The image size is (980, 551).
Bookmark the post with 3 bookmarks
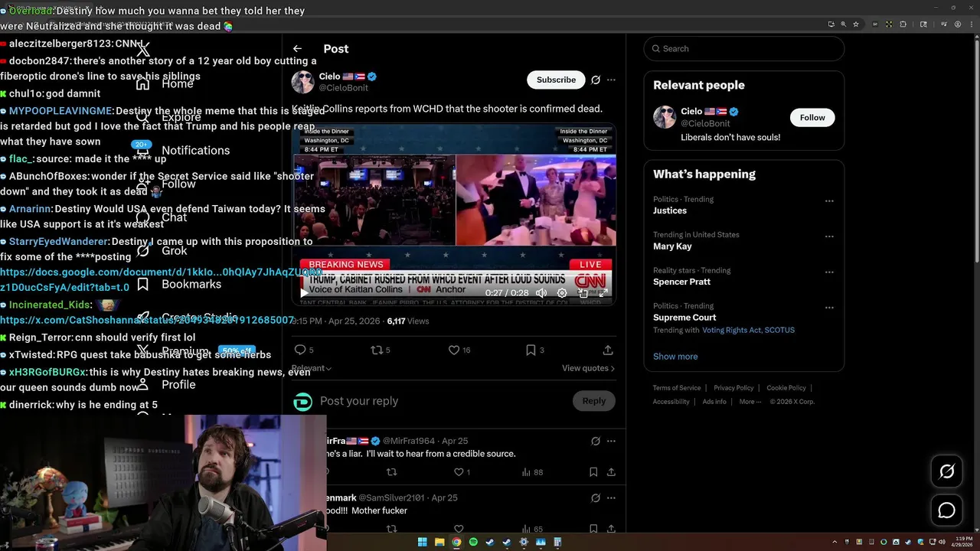coord(531,350)
